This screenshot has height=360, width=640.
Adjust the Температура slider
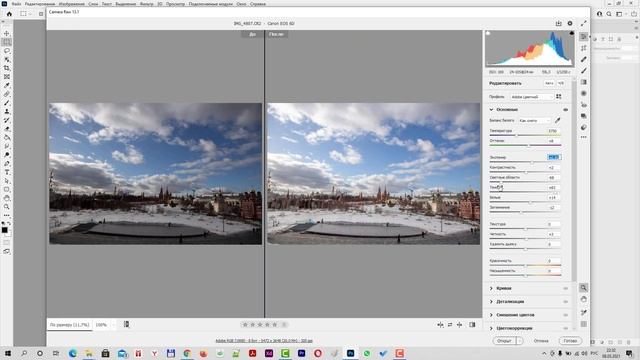pos(525,135)
